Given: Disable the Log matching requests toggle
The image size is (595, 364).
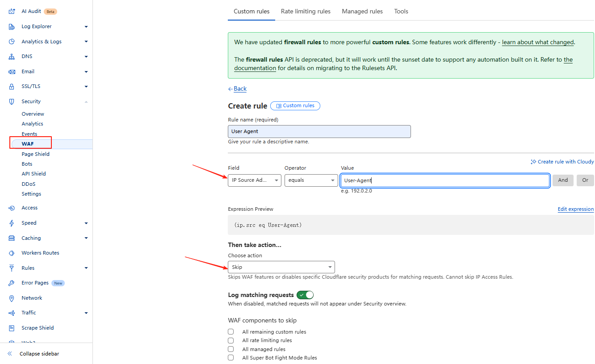Looking at the screenshot, I should tap(305, 295).
